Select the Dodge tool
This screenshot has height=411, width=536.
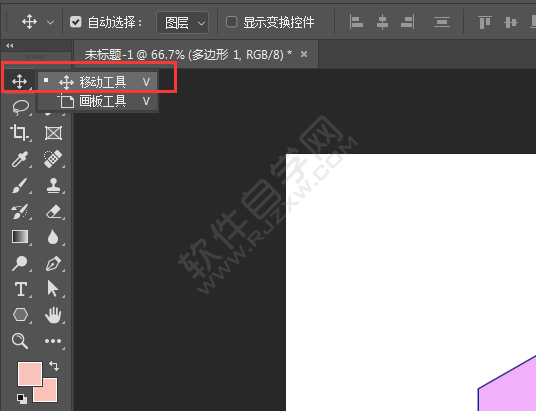click(x=19, y=263)
